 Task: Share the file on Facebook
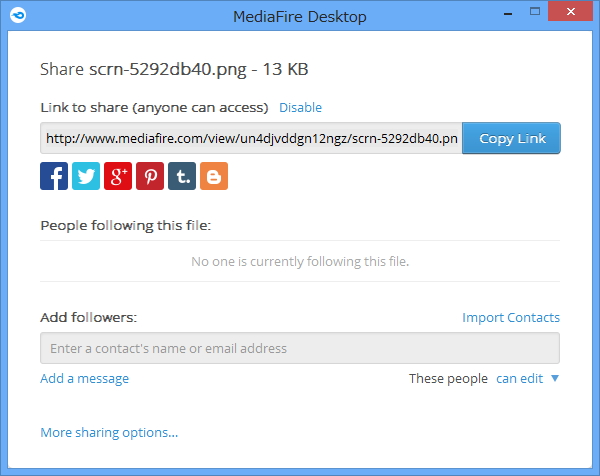click(54, 177)
